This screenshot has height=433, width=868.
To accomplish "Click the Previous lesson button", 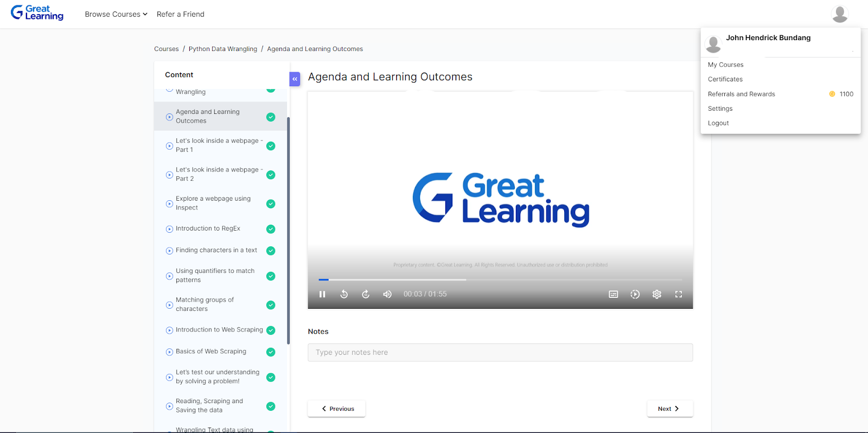I will click(x=336, y=409).
